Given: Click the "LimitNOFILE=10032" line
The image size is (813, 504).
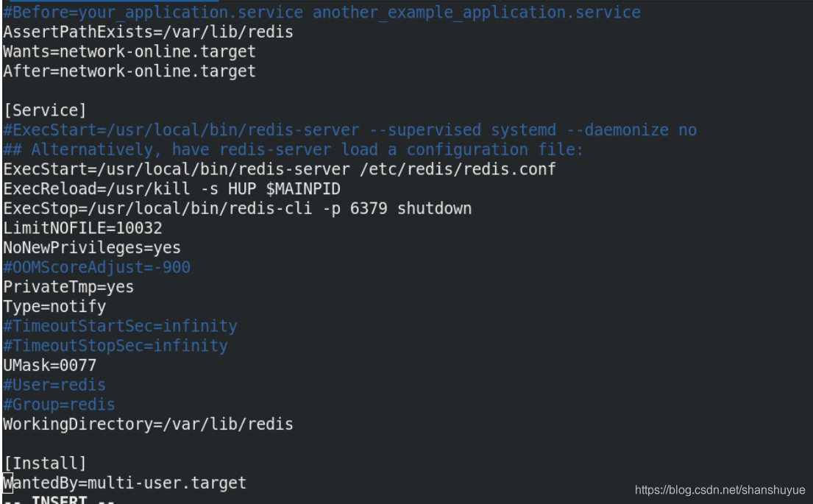Looking at the screenshot, I should [83, 228].
